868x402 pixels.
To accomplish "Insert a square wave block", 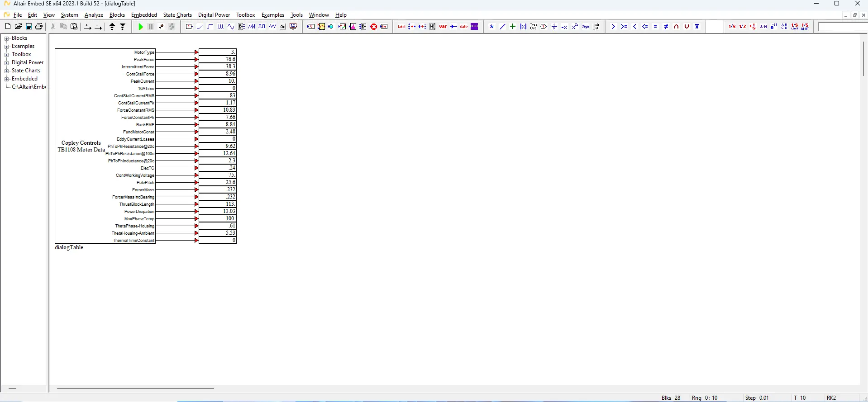I will (x=262, y=27).
